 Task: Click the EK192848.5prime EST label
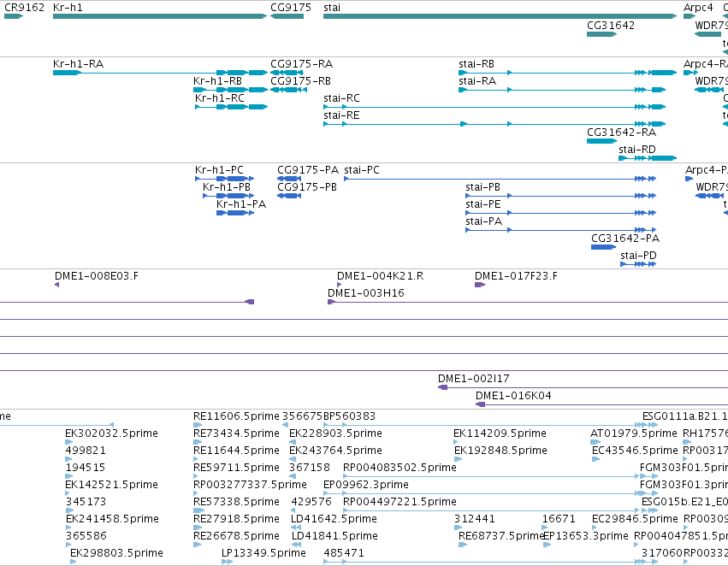pyautogui.click(x=500, y=451)
